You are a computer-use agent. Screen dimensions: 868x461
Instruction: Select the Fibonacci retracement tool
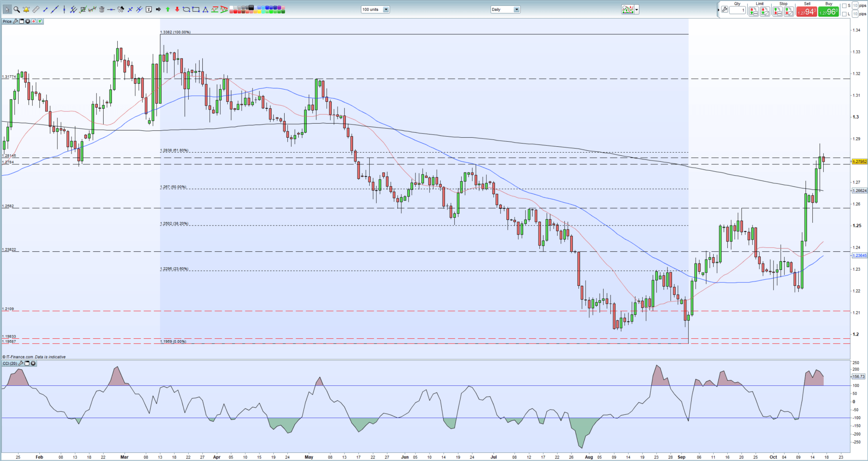tap(83, 10)
